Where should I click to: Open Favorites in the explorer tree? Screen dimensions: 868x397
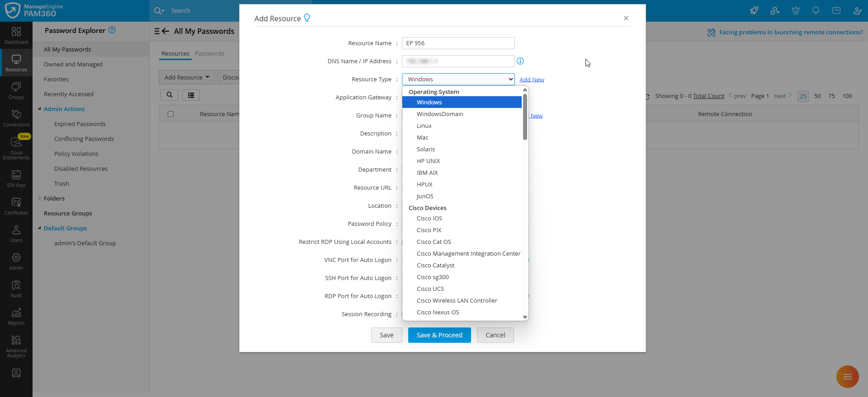click(x=57, y=79)
